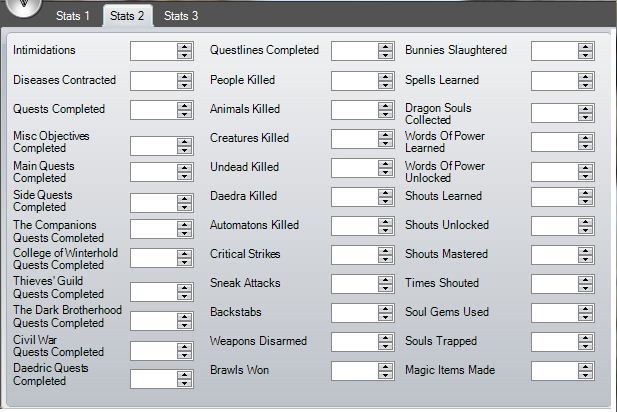Open the Stats 3 tab
This screenshot has width=617, height=412.
click(181, 16)
